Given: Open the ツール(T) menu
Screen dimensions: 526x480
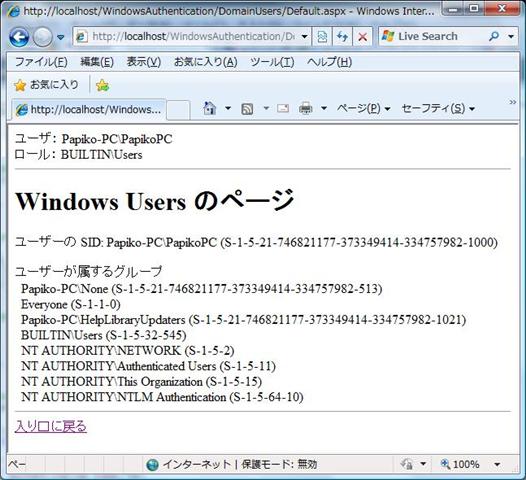Looking at the screenshot, I should click(272, 62).
